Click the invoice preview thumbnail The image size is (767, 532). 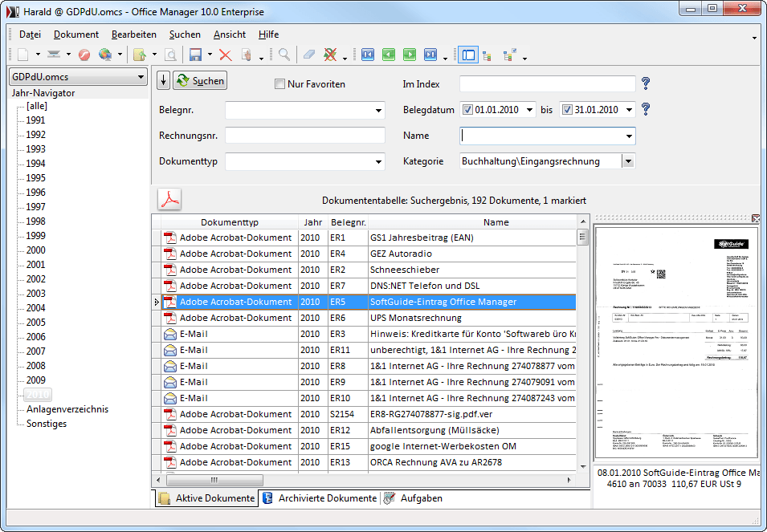point(676,342)
